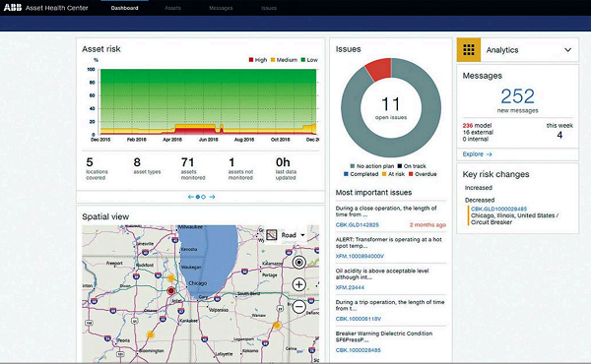Screen dimensions: 591x364
Task: Toggle the Completed legend item
Action: pos(361,174)
